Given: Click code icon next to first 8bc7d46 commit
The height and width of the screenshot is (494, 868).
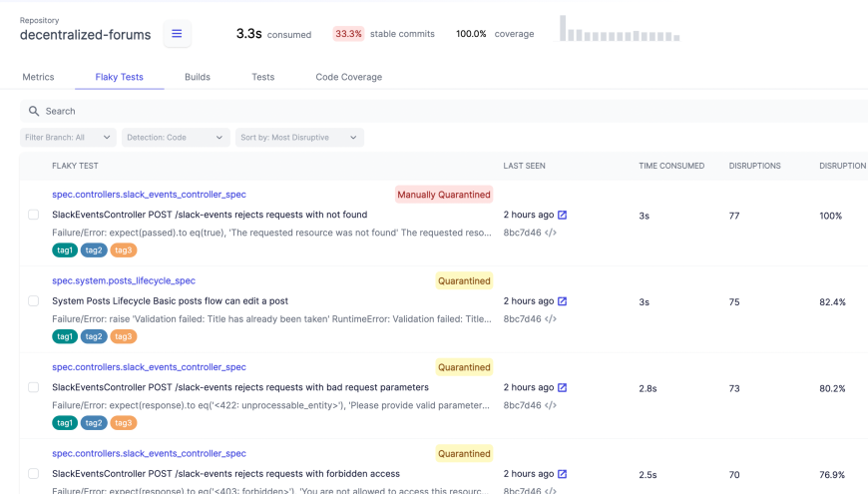Looking at the screenshot, I should pyautogui.click(x=551, y=234).
